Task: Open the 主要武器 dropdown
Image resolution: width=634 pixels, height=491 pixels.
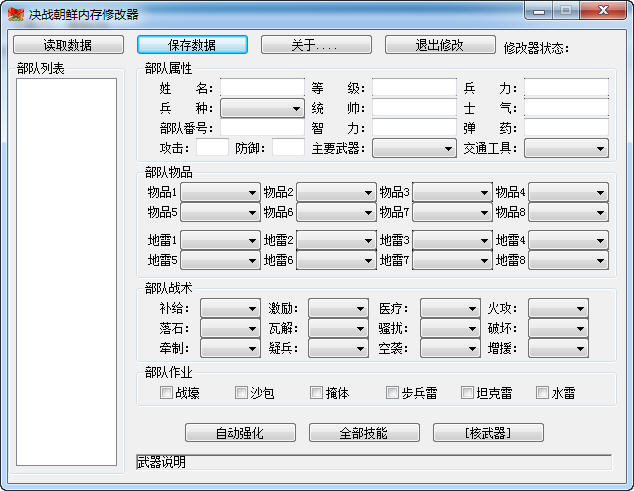Action: click(414, 148)
